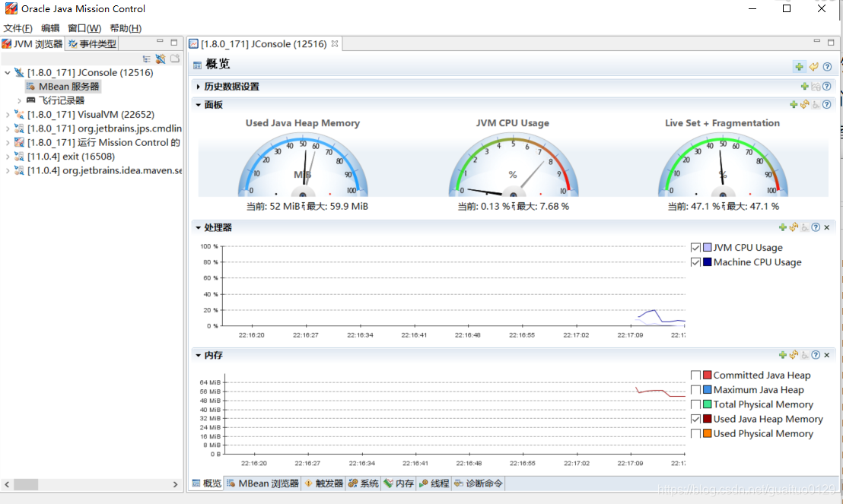This screenshot has width=843, height=504.
Task: Open the 编辑 menu
Action: point(50,28)
